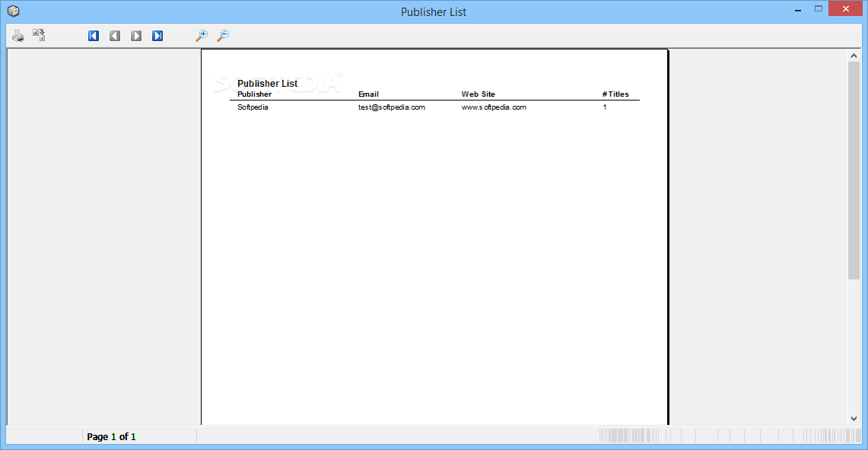Image resolution: width=868 pixels, height=450 pixels.
Task: Click the scroll down arrow
Action: click(854, 419)
